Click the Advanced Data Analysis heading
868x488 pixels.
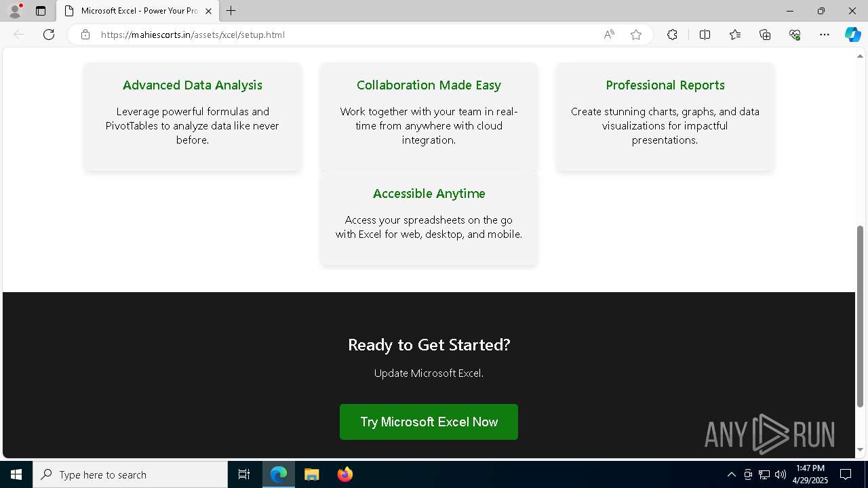coord(193,85)
